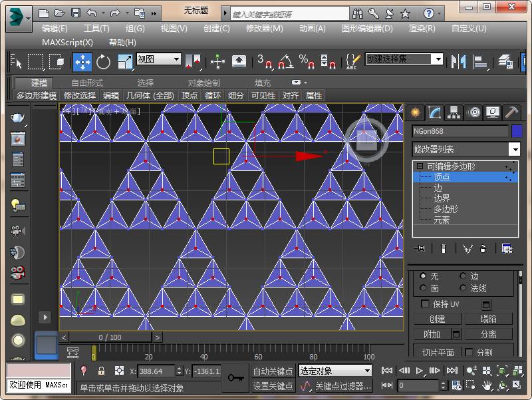Click the 创建 button
Screen dimensions: 532x400
point(437,319)
